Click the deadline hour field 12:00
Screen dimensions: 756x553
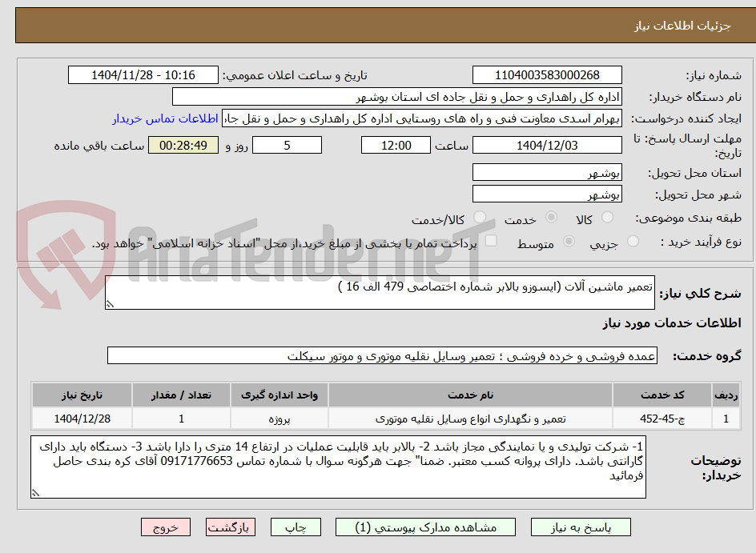pos(396,145)
